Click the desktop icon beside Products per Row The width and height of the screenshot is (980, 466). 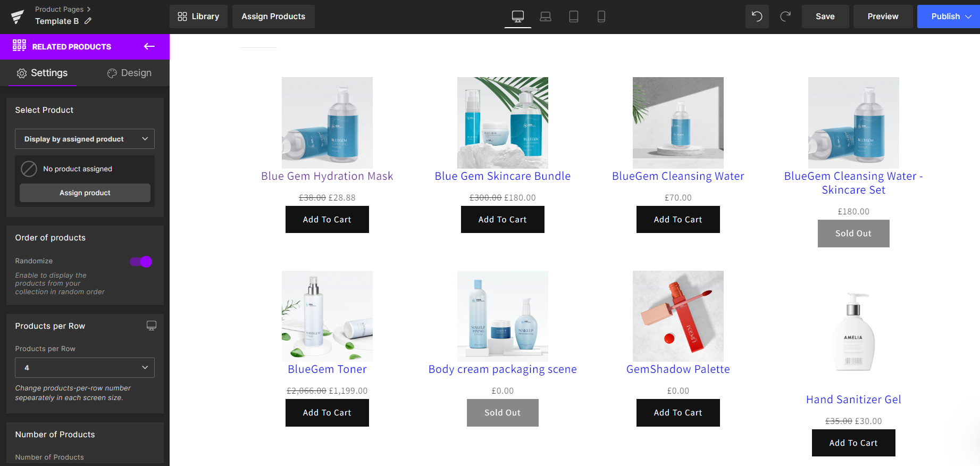pyautogui.click(x=152, y=326)
